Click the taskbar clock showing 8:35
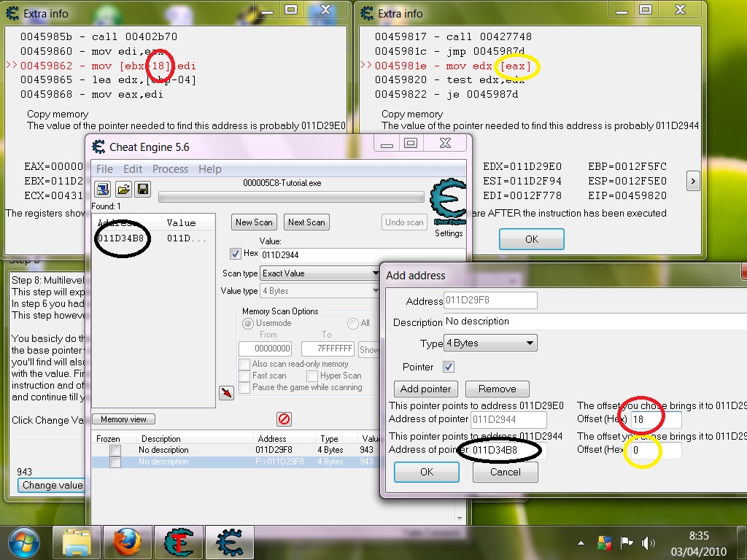This screenshot has height=560, width=747. tap(698, 536)
